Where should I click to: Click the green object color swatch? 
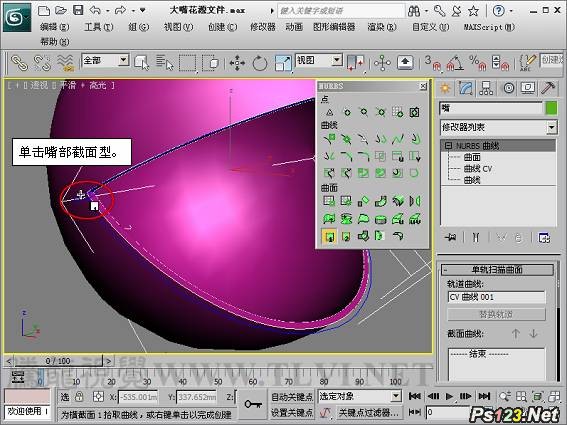[551, 109]
